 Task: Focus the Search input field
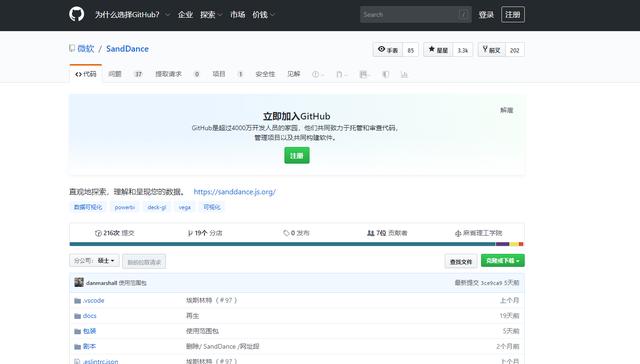coord(416,15)
